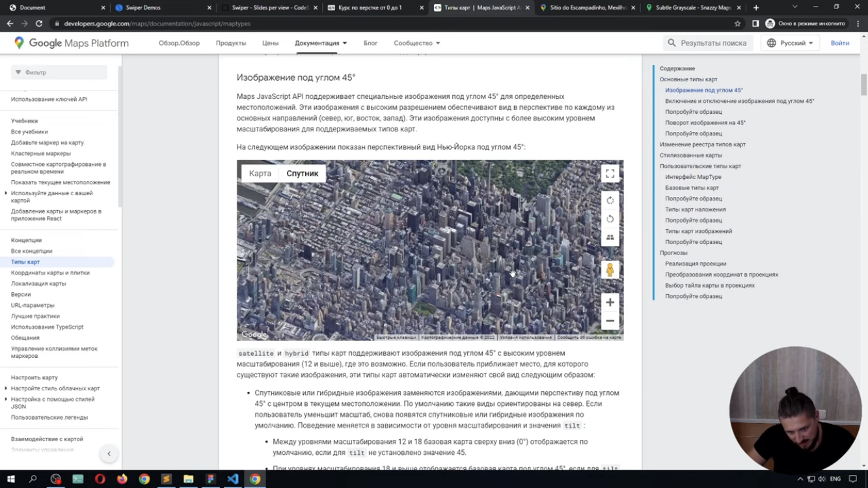
Task: Collapse the left navigation sidebar with chevron
Action: tap(109, 454)
